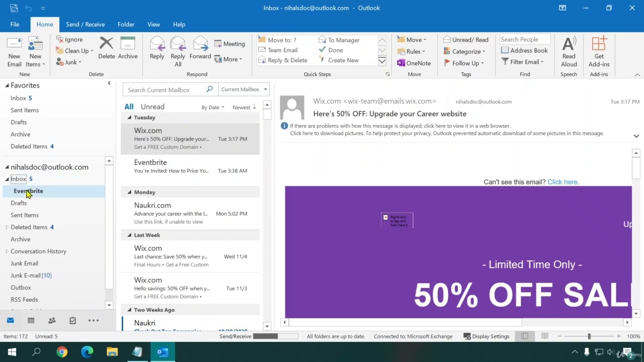This screenshot has height=362, width=644.
Task: Send the message to OneNote
Action: [414, 63]
